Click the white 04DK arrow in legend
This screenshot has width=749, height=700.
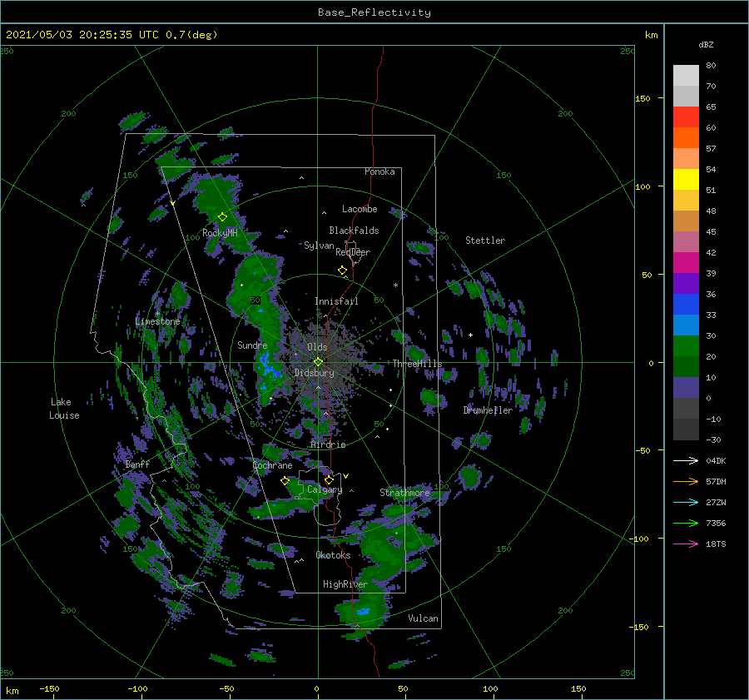click(686, 460)
